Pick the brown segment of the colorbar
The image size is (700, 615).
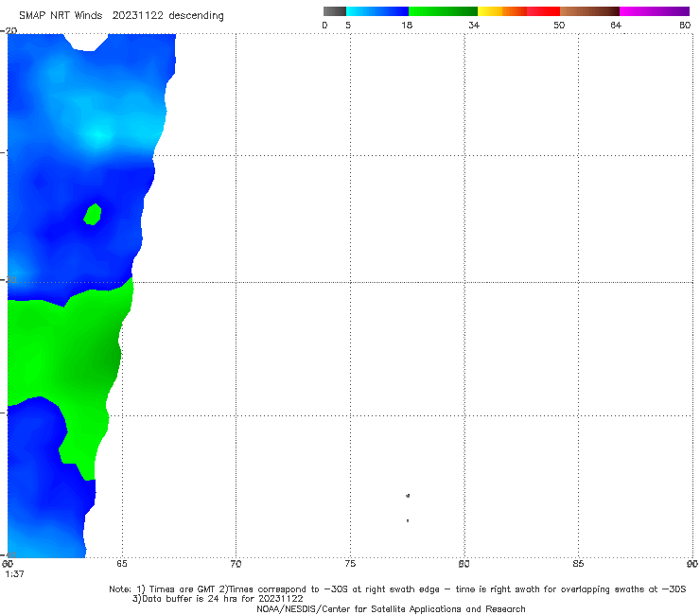[589, 11]
